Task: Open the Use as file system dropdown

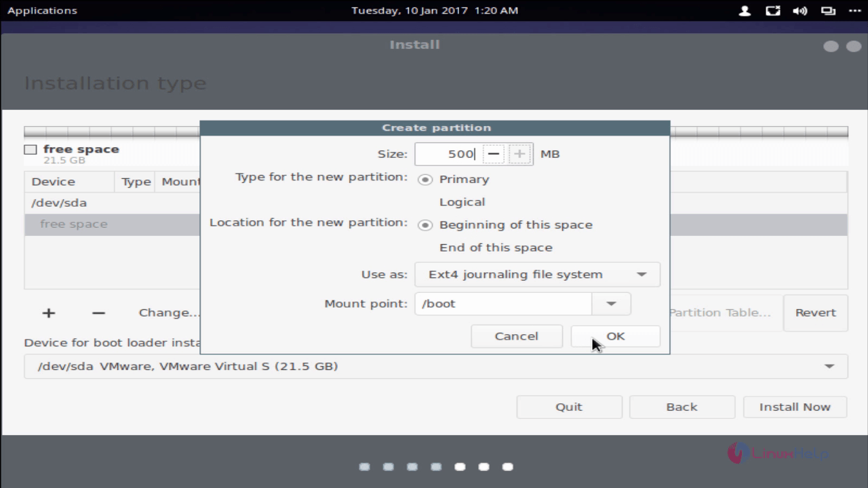Action: click(x=537, y=274)
